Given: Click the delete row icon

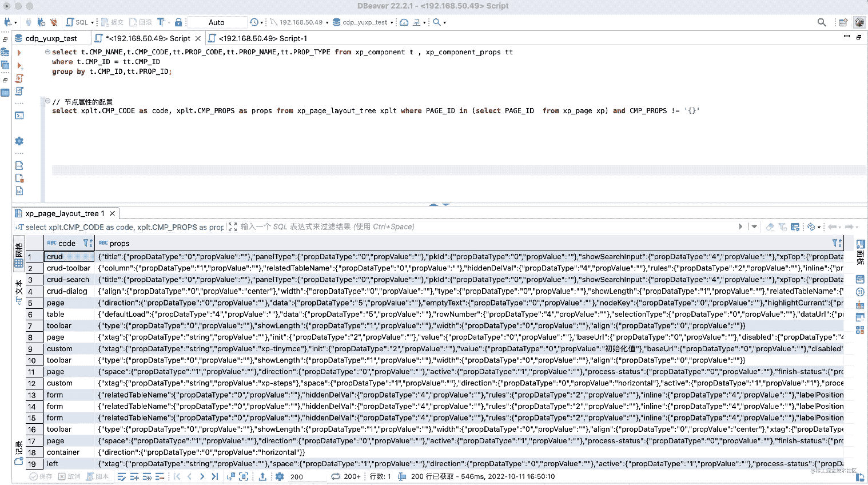Looking at the screenshot, I should click(x=160, y=476).
